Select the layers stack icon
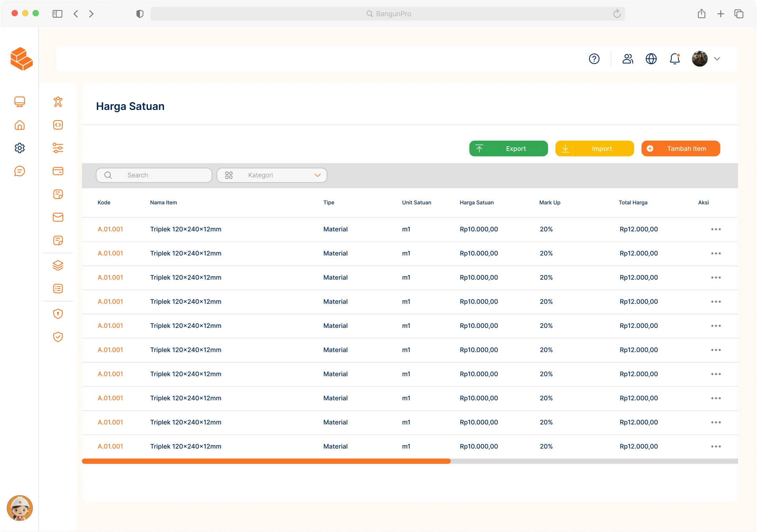The height and width of the screenshot is (532, 757). pyautogui.click(x=58, y=265)
